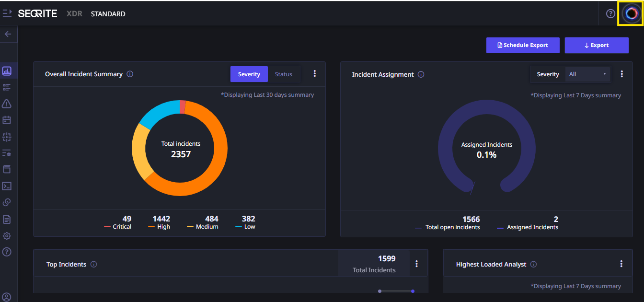Screen dimensions: 644x302
Task: Click the link chain icon in sidebar
Action: click(7, 202)
